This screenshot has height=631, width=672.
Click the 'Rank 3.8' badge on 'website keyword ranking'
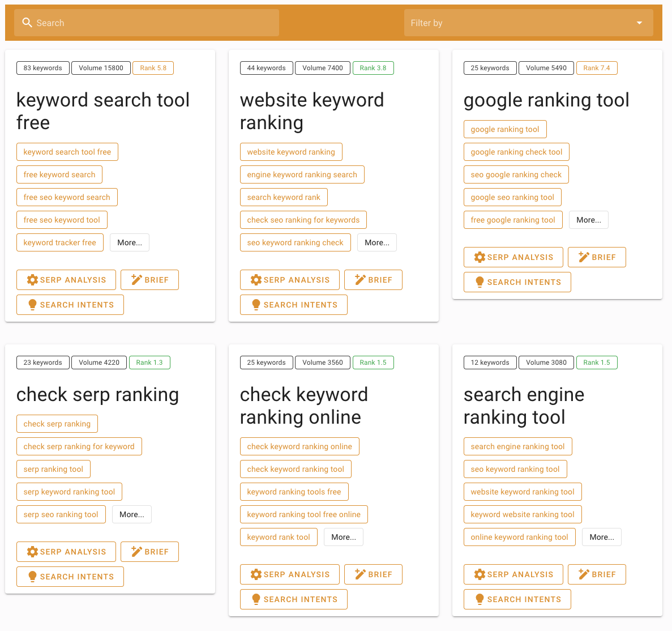[x=373, y=67]
